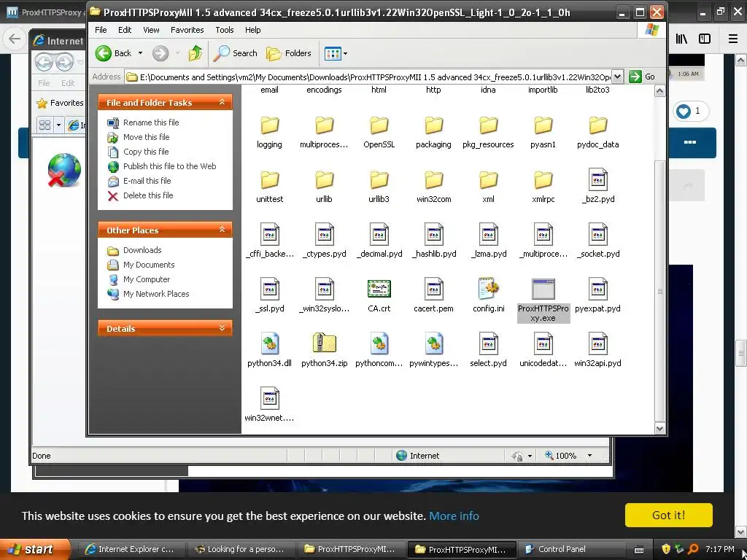Image resolution: width=747 pixels, height=560 pixels.
Task: Collapse the File and Folder Tasks panel
Action: (x=222, y=102)
